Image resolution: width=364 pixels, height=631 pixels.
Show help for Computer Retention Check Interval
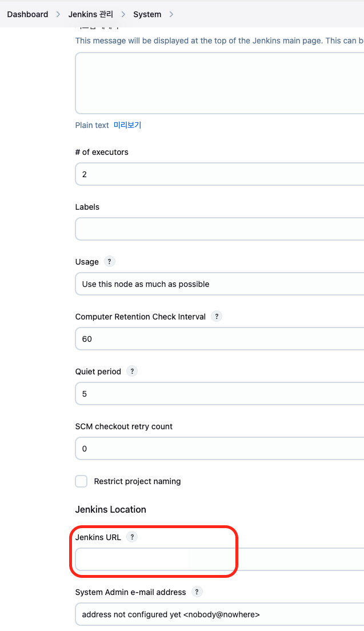[217, 316]
